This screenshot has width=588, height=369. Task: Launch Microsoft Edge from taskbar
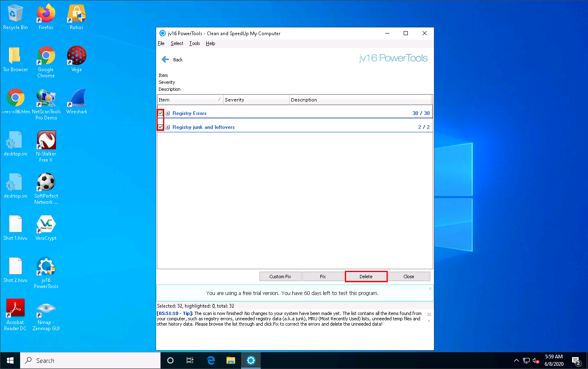tap(211, 360)
